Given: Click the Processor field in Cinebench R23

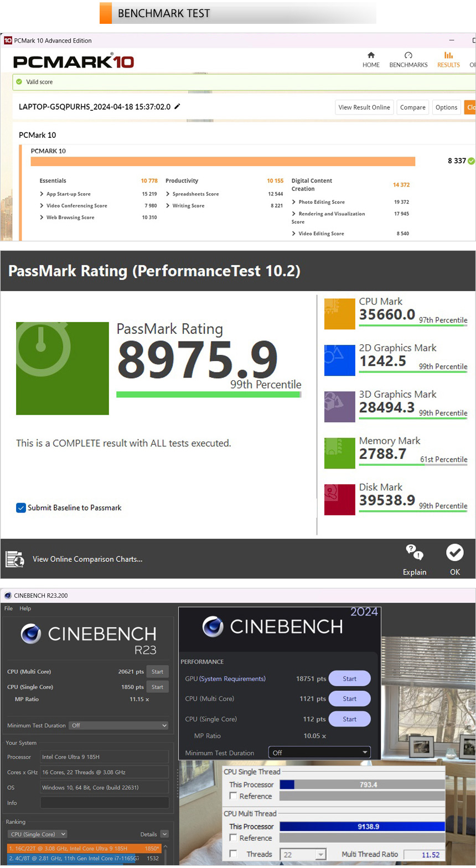Looking at the screenshot, I should point(105,757).
